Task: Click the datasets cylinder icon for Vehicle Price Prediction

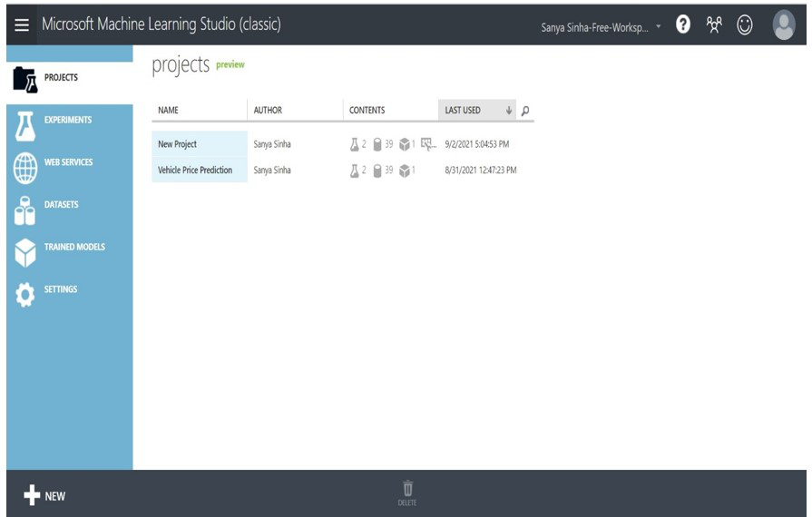Action: click(x=377, y=170)
